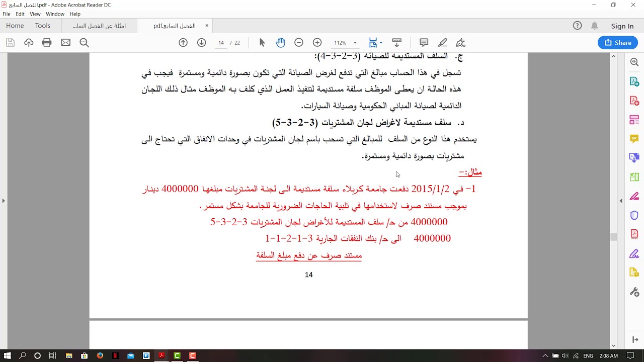This screenshot has height=362, width=644.
Task: Open Netflix from the taskbar
Action: coord(115,355)
